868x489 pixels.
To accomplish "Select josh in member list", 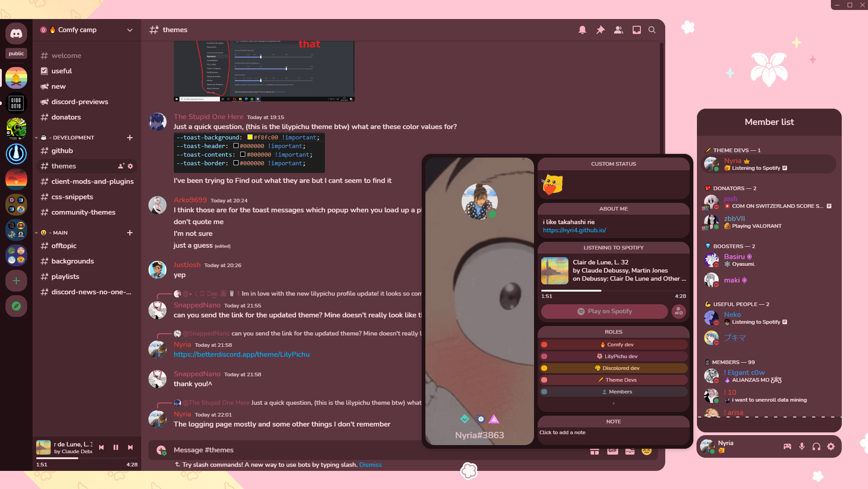I will (x=768, y=202).
